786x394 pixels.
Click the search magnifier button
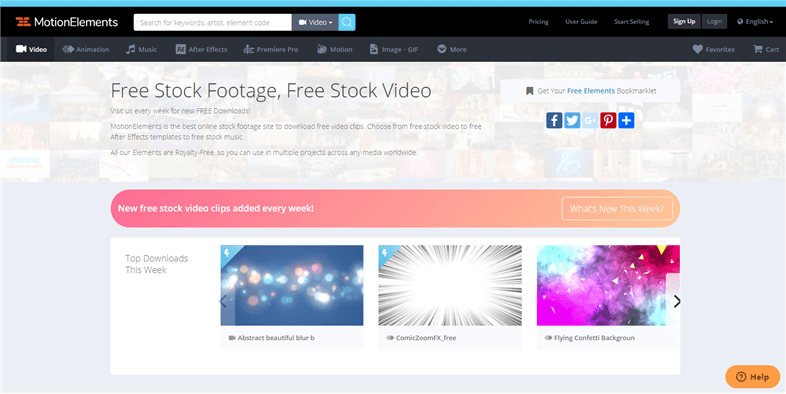(347, 22)
